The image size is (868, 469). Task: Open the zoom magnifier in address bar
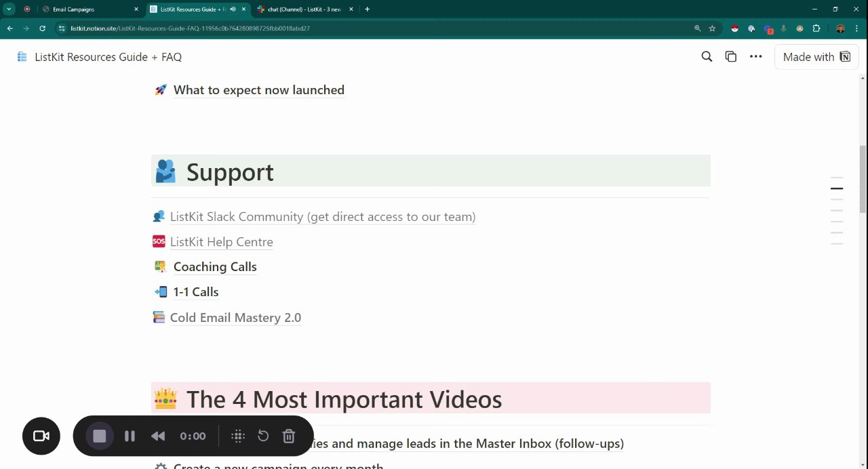(x=697, y=28)
